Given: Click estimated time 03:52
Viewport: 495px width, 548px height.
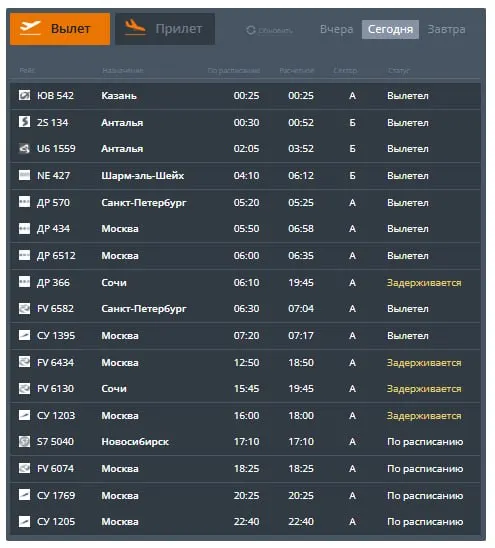Looking at the screenshot, I should click(x=301, y=149).
